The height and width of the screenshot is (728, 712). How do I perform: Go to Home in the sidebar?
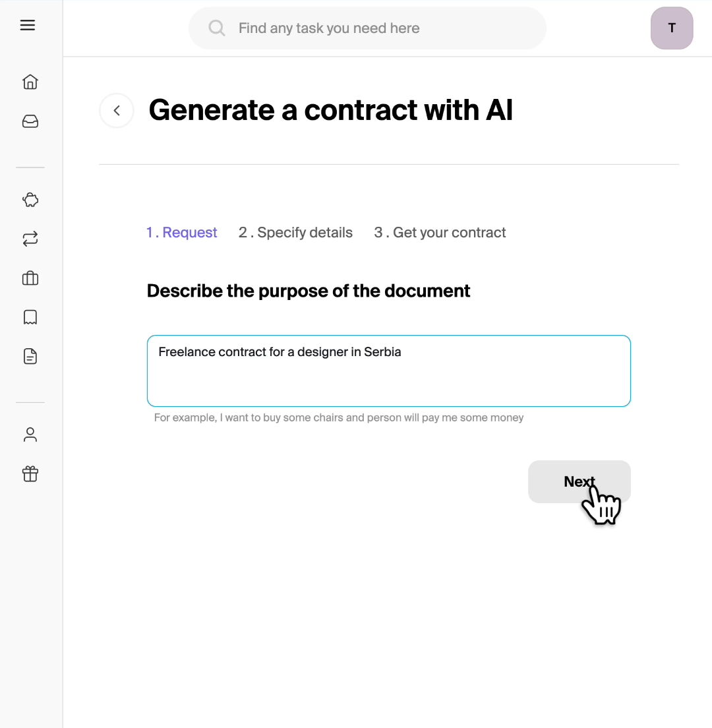30,82
